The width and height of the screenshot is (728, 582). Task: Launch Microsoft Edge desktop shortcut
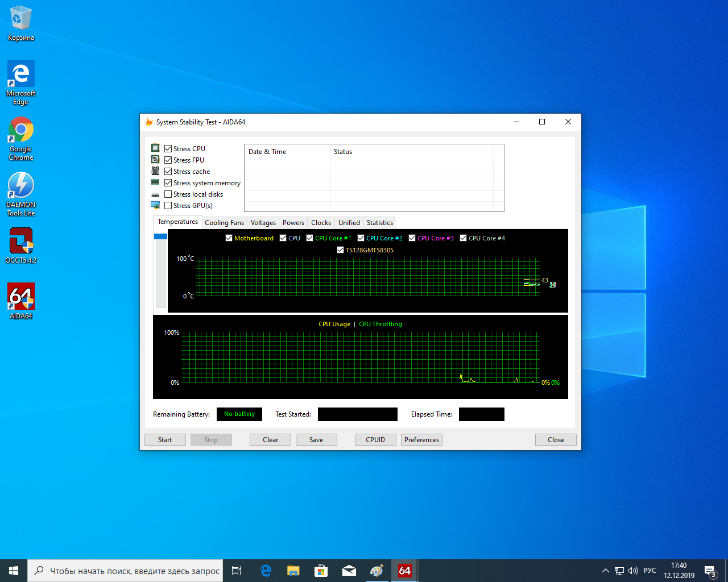click(20, 82)
